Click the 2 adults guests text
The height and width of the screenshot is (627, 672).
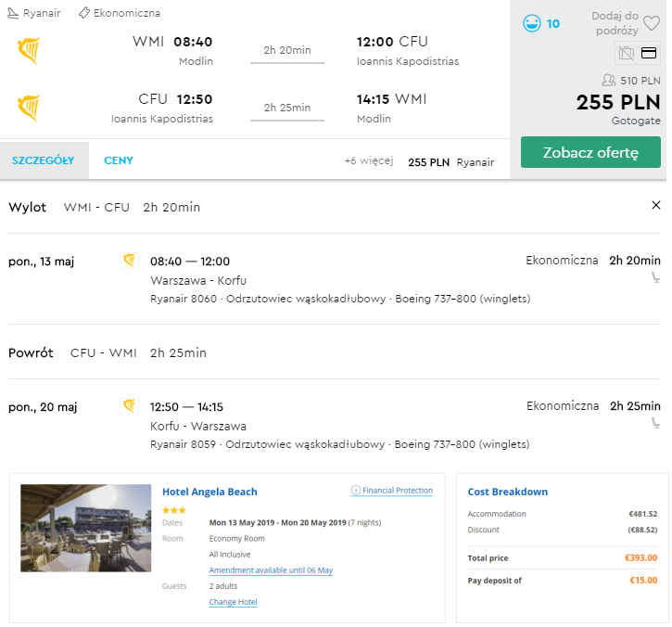tap(223, 586)
